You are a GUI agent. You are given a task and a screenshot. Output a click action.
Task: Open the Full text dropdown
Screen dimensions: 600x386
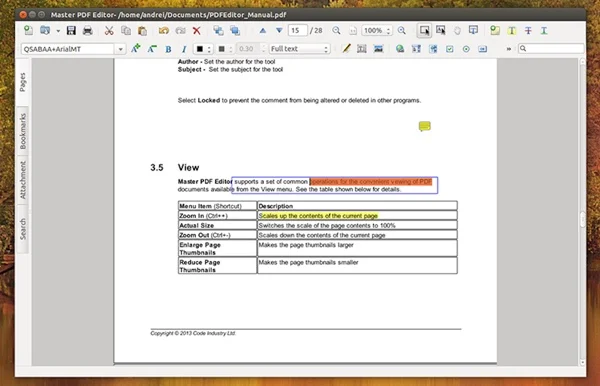coord(299,49)
